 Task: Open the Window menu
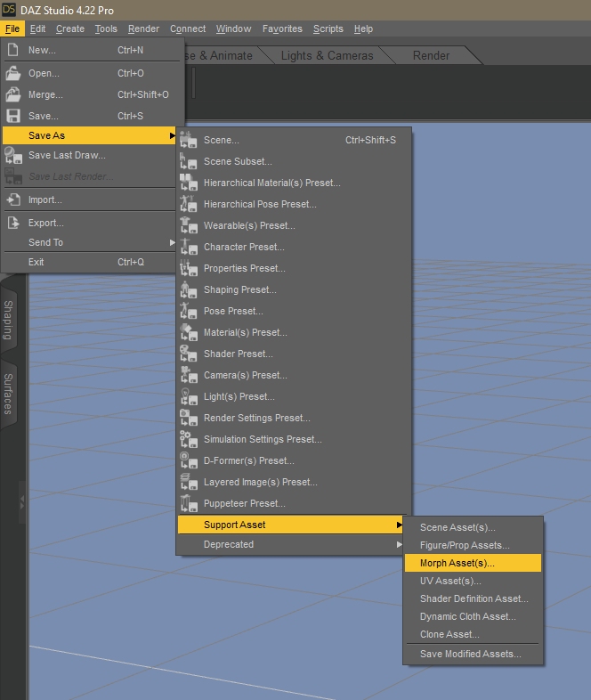233,29
